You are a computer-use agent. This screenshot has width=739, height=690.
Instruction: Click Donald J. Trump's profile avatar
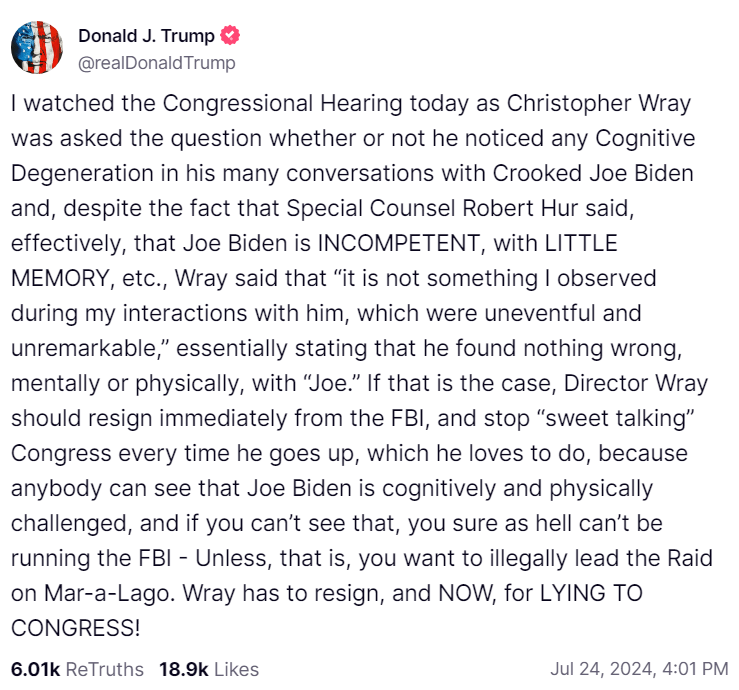[x=36, y=48]
